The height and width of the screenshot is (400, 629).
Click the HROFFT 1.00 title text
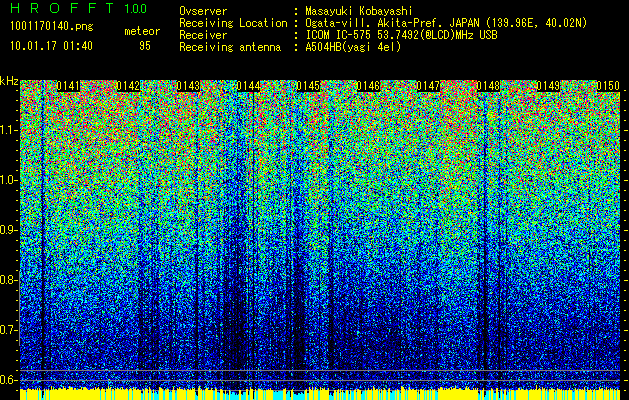click(x=79, y=8)
